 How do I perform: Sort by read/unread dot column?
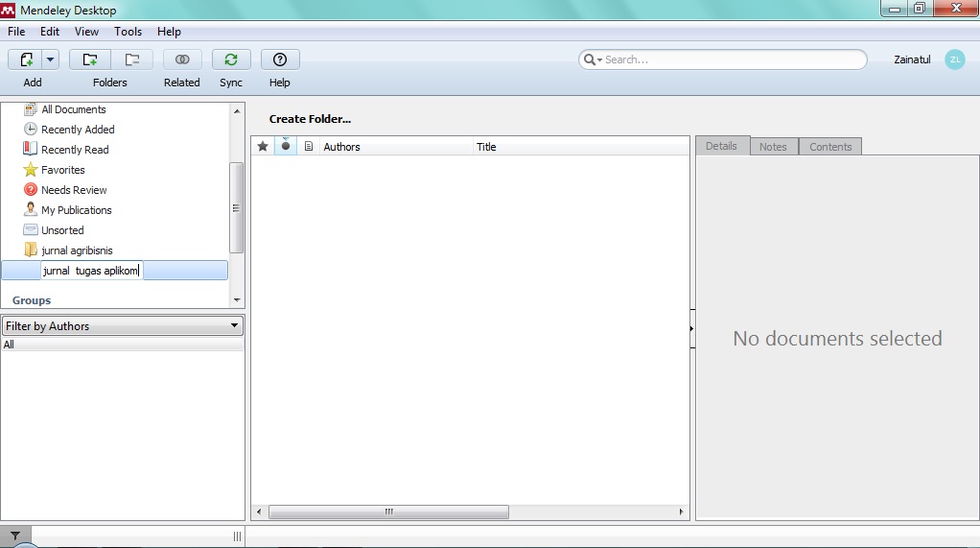tap(286, 147)
